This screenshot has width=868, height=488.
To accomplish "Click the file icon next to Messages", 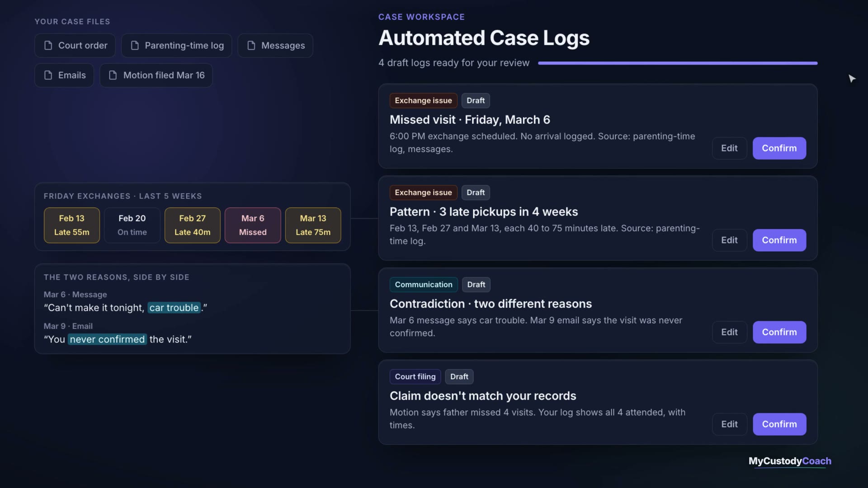I will coord(251,46).
